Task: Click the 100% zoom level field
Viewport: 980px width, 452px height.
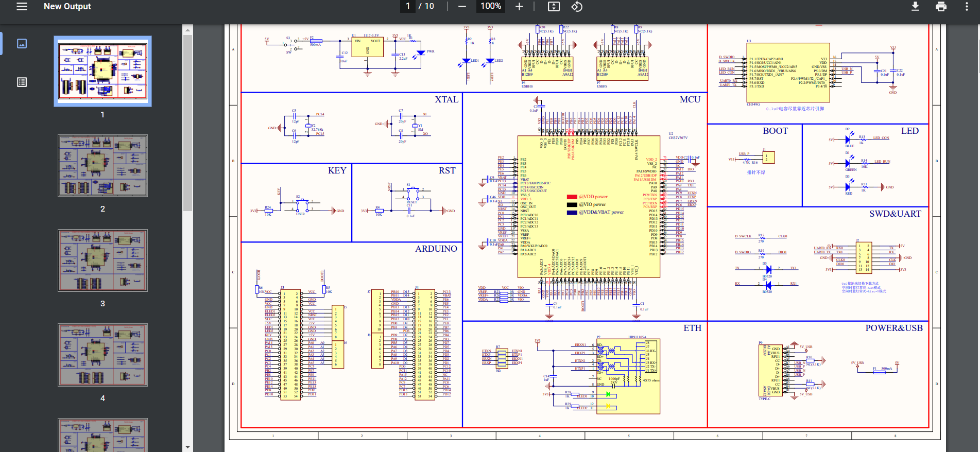Action: point(490,6)
